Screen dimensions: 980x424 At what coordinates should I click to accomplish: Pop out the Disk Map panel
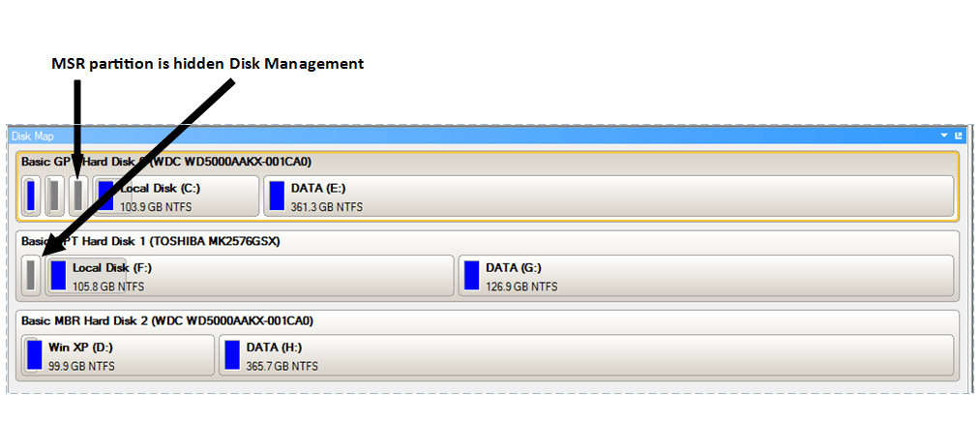959,136
